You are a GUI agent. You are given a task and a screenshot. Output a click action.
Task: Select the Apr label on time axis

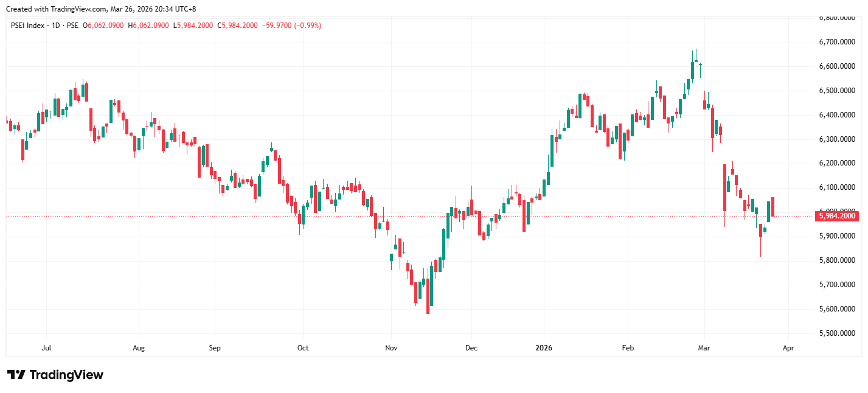[x=788, y=348]
